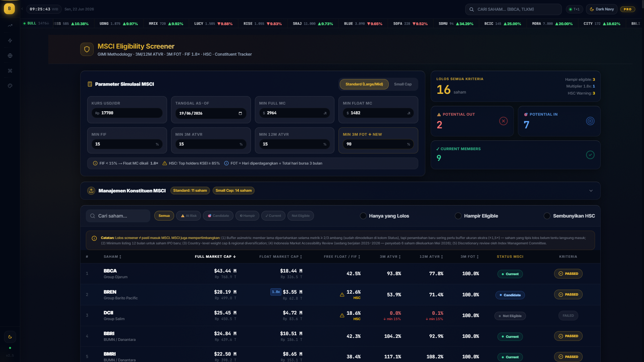This screenshot has width=644, height=362.
Task: Focus the Min Float MC input
Action: 378,113
